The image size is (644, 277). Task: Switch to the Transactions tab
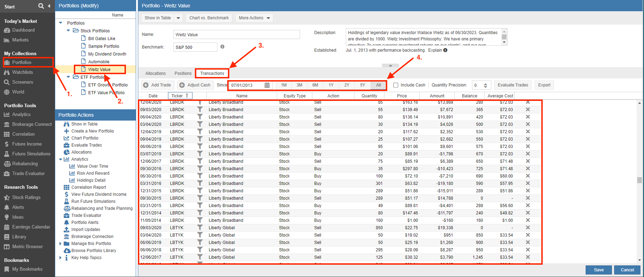pos(212,73)
